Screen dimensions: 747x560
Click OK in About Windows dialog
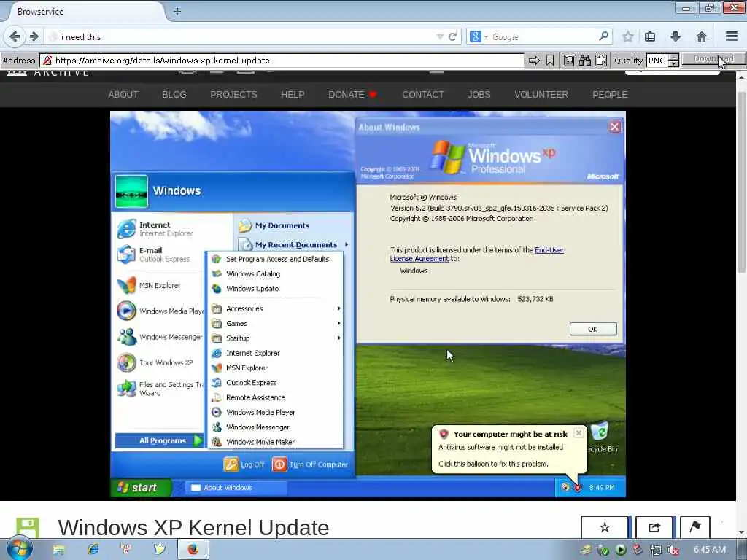[592, 329]
